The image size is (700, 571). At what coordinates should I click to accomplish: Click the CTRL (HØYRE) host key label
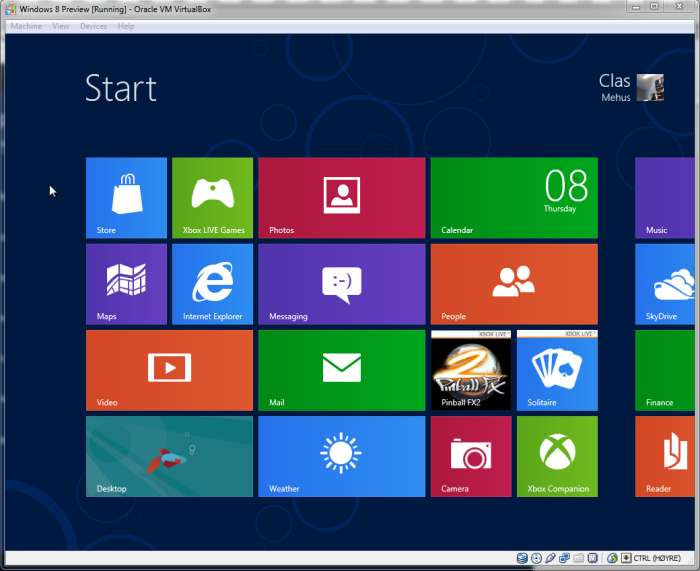tap(657, 558)
